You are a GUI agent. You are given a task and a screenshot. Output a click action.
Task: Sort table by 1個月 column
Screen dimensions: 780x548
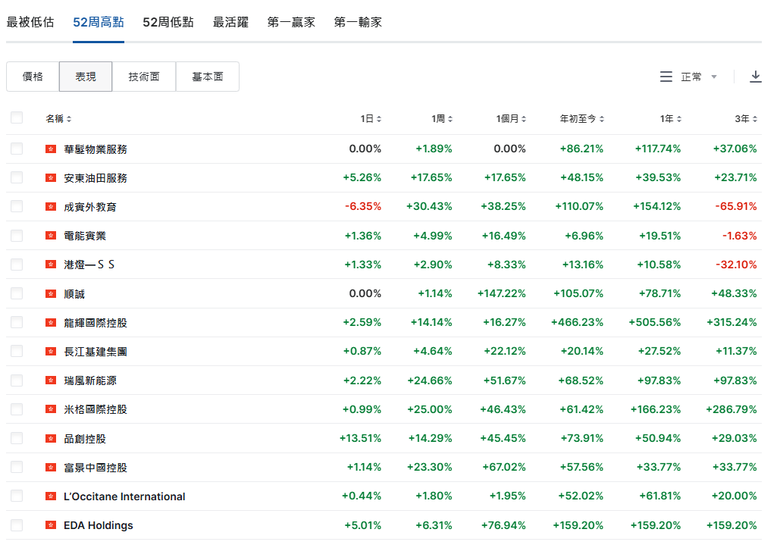click(x=511, y=118)
